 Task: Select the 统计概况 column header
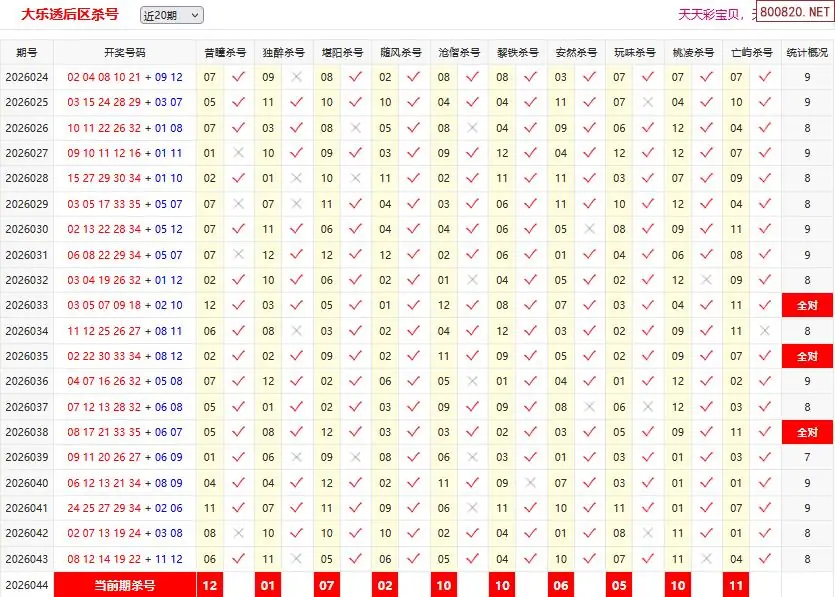coord(807,52)
